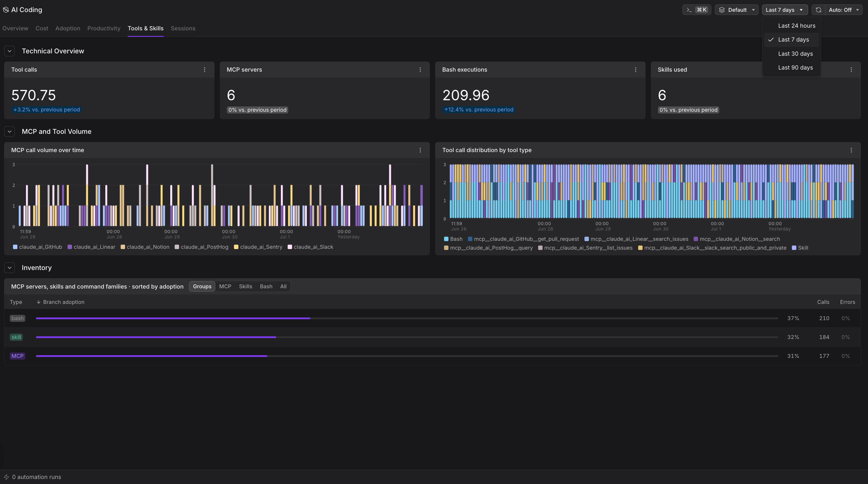Image resolution: width=868 pixels, height=484 pixels.
Task: Select the Bash inventory filter
Action: [x=266, y=287]
